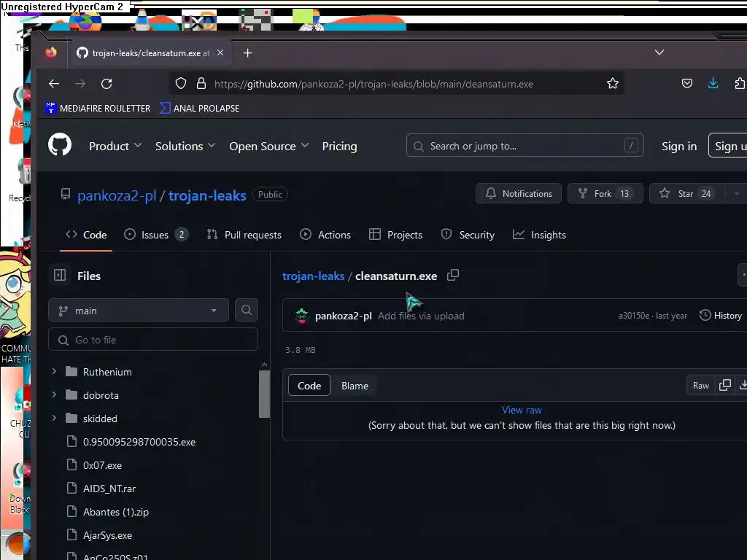This screenshot has height=560, width=747.
Task: Click the copy path icon beside cleansaturn.exe
Action: point(453,275)
